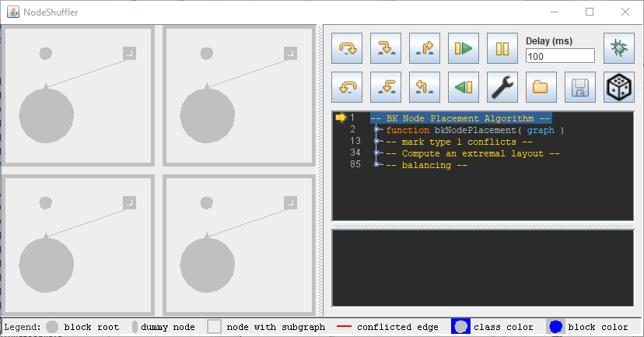
Task: Pause the algorithm animation
Action: 502,48
